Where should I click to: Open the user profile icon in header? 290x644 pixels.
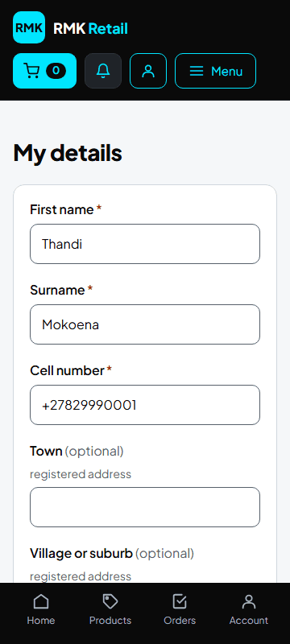[x=148, y=71]
